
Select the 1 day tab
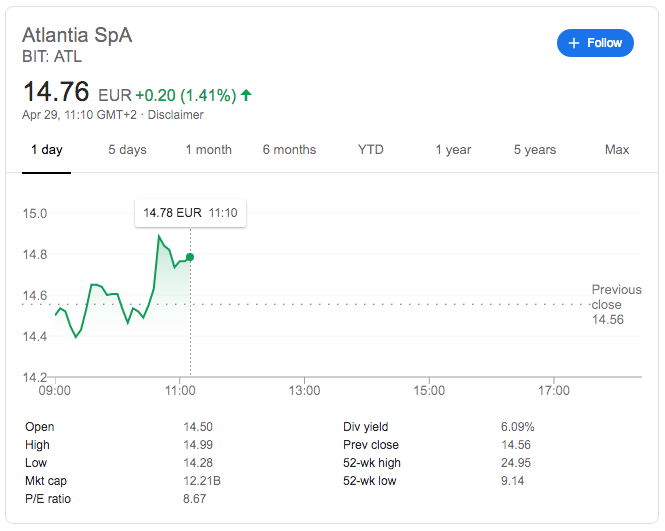[x=47, y=150]
